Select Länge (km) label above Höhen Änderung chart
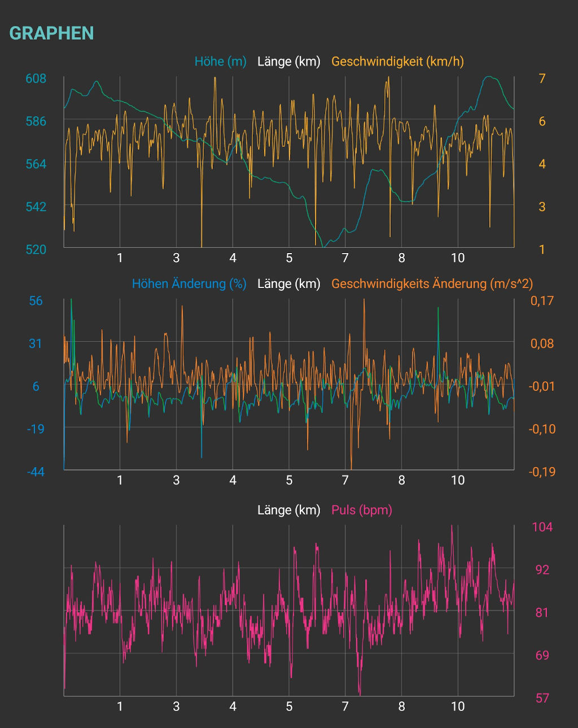Viewport: 578px width, 728px height. [288, 284]
